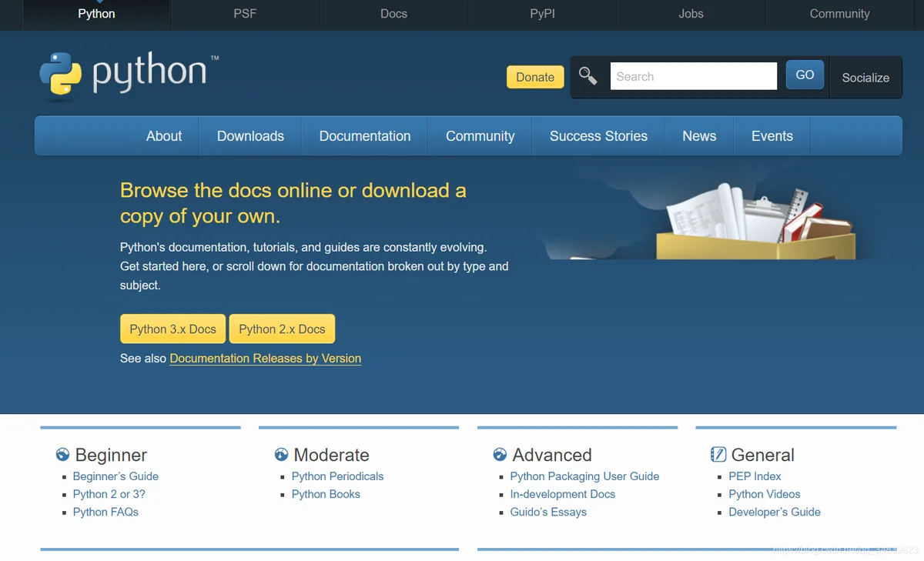Open the Docs top tab
924x561 pixels.
pos(393,14)
